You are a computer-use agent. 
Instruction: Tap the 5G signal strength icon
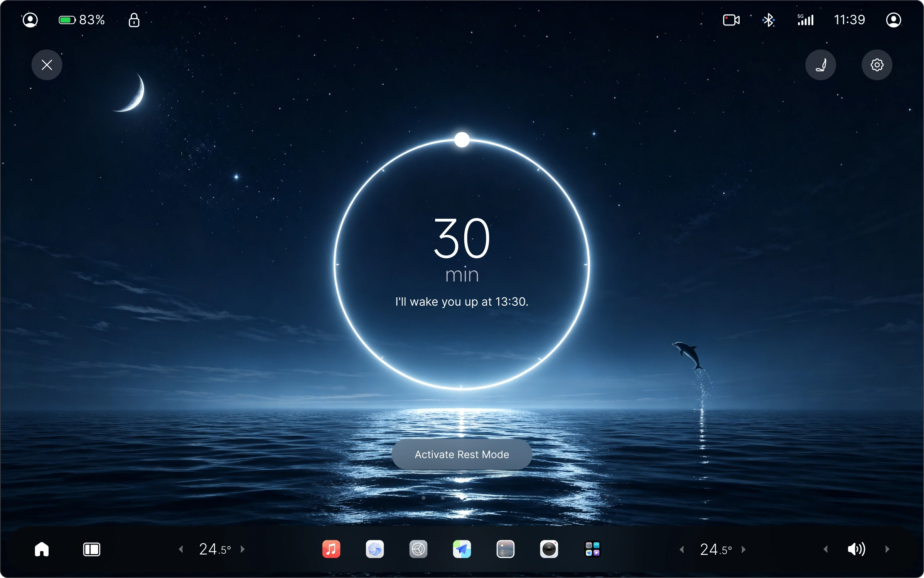pyautogui.click(x=805, y=20)
